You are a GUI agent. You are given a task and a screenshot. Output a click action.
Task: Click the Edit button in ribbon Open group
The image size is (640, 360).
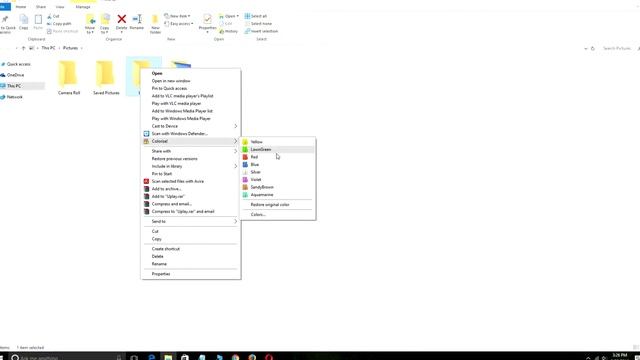tap(226, 24)
